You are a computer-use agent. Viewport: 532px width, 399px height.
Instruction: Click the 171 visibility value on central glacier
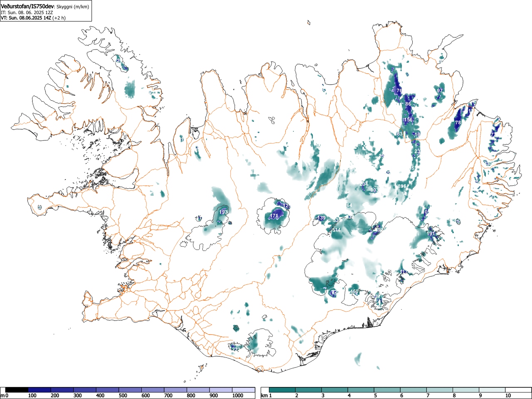[x=274, y=216]
